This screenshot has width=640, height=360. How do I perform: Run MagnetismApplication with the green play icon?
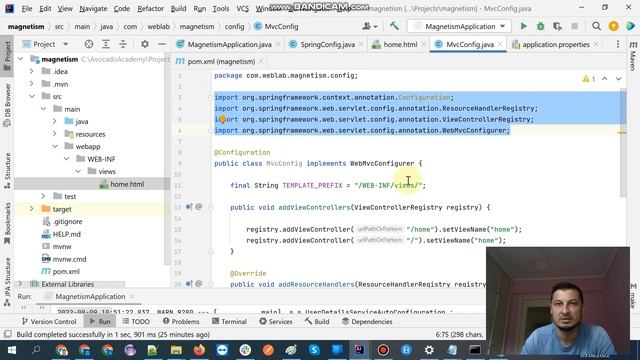pyautogui.click(x=524, y=26)
